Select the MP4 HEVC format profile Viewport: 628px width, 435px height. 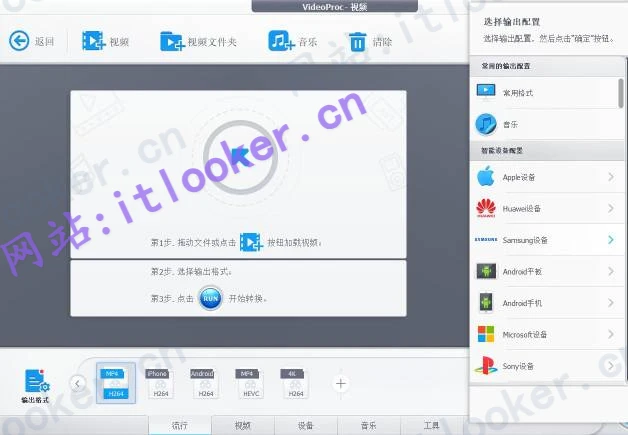[x=250, y=384]
